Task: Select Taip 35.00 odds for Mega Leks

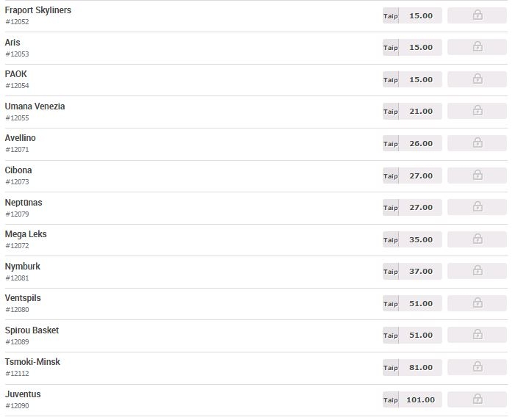Action: click(x=412, y=239)
